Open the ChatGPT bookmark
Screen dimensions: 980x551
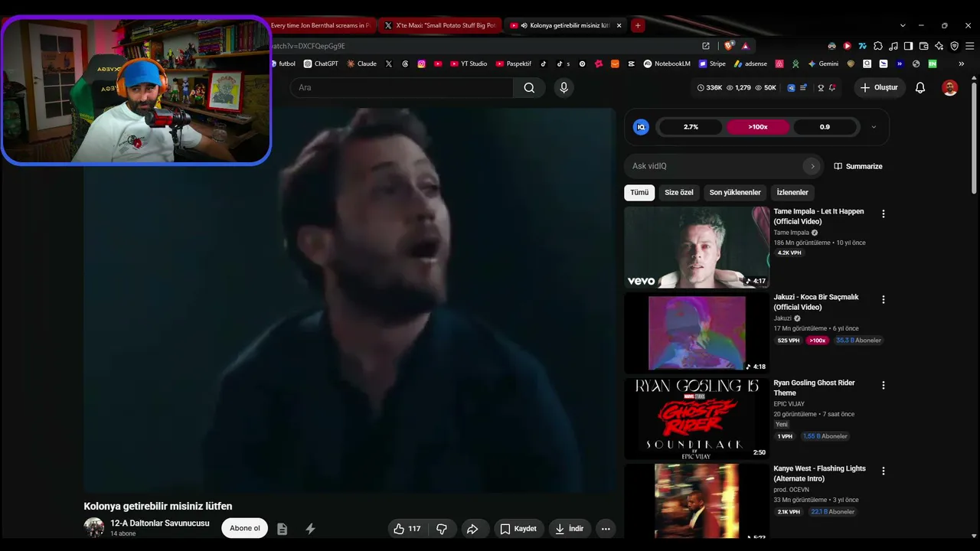(x=321, y=64)
